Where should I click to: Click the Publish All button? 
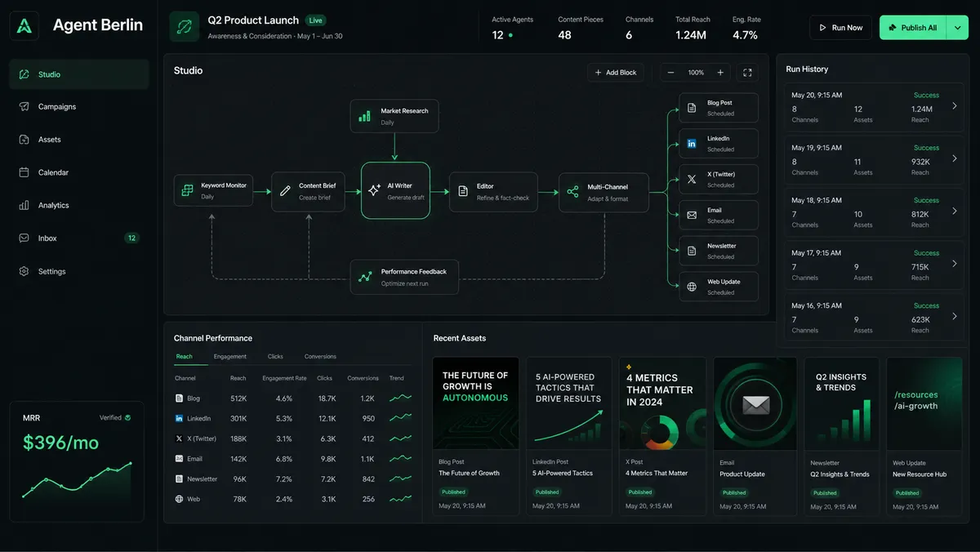tap(912, 28)
